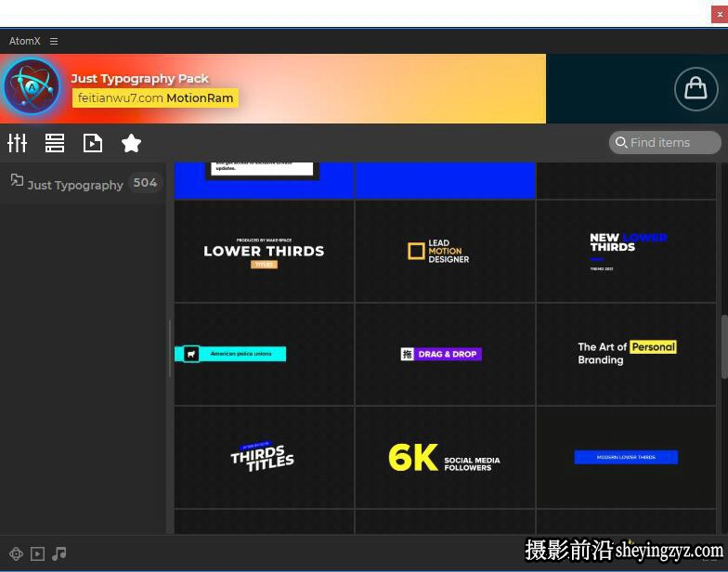Click the AtomX panel title
The width and height of the screenshot is (728, 572).
24,41
